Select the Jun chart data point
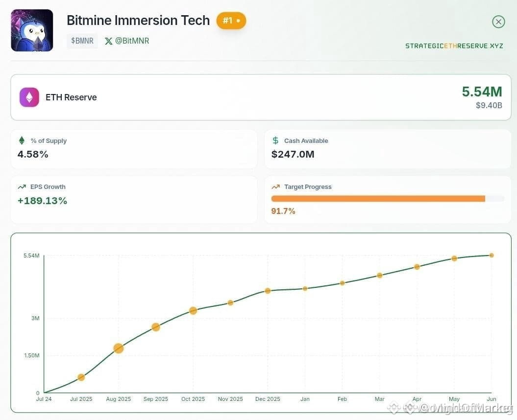The height and width of the screenshot is (420, 517). [x=492, y=256]
